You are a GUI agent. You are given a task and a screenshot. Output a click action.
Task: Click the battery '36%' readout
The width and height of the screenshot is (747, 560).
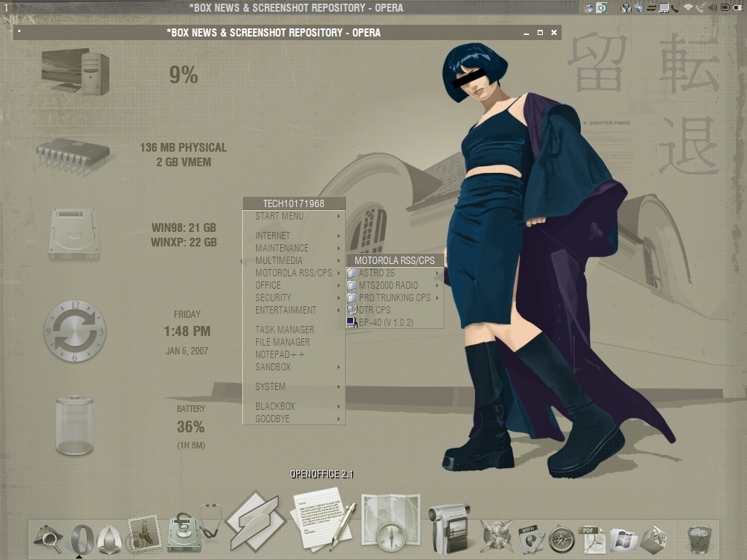pyautogui.click(x=190, y=427)
